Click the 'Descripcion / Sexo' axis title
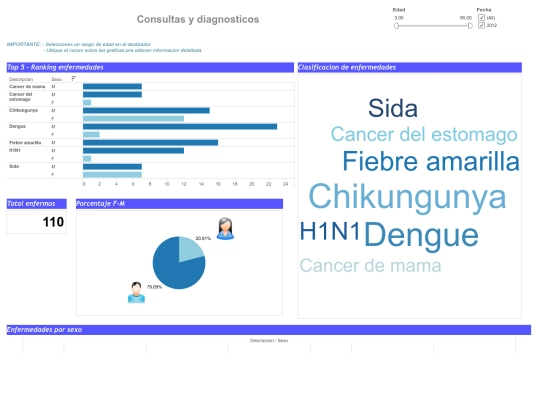Screen dimensions: 540x405 (269, 341)
